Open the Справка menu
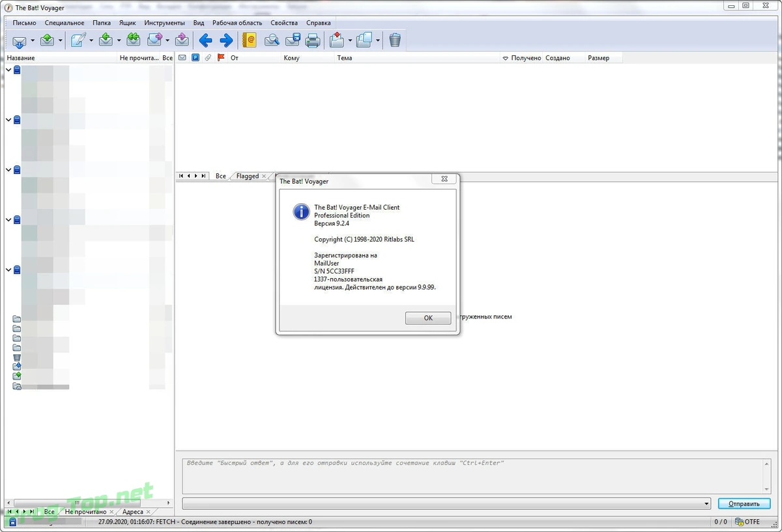 click(x=319, y=23)
